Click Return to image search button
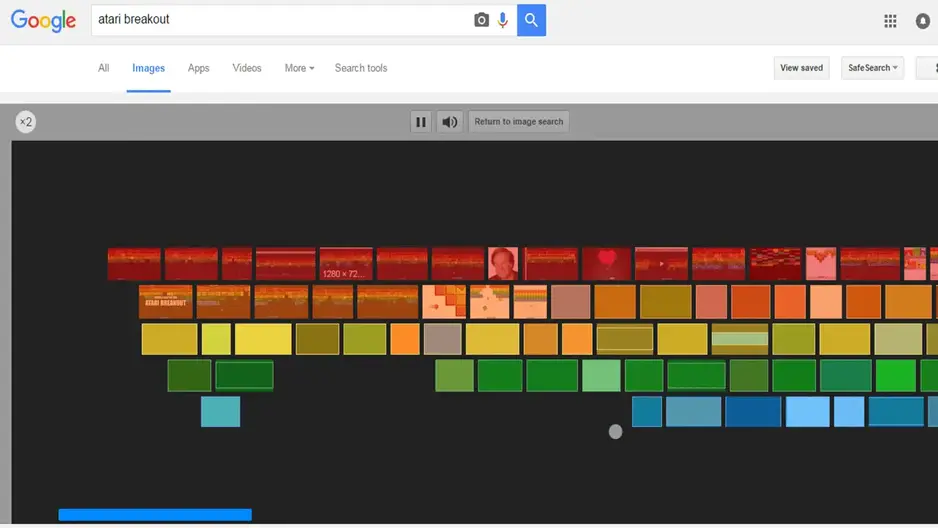The image size is (938, 528). (519, 122)
